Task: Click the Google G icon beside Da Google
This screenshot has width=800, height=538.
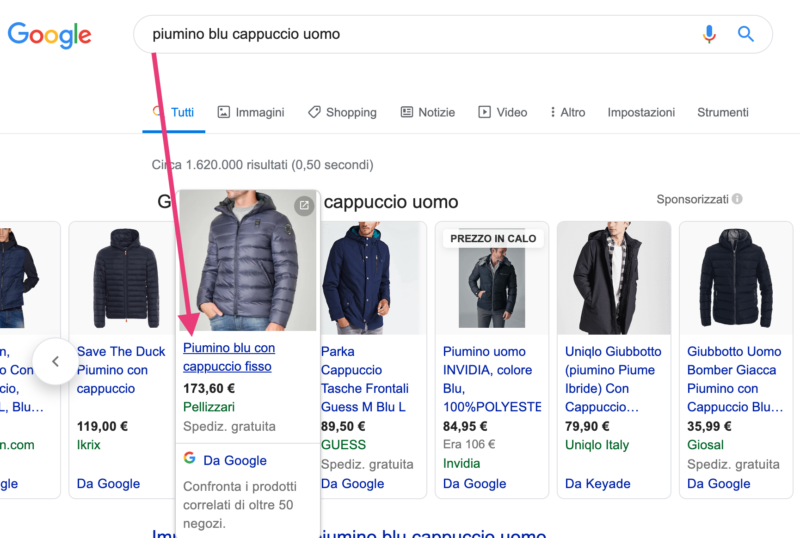Action: pyautogui.click(x=189, y=460)
